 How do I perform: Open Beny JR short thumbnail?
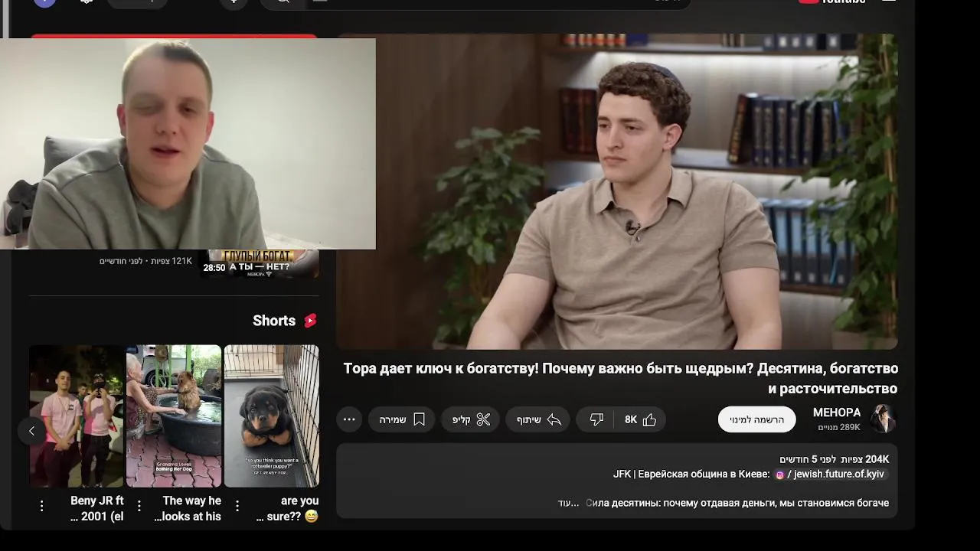[76, 416]
